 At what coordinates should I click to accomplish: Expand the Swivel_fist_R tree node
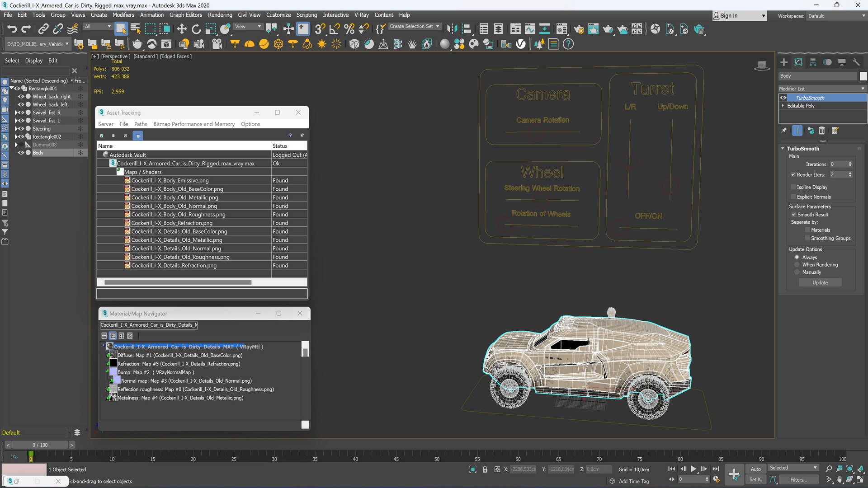point(16,113)
